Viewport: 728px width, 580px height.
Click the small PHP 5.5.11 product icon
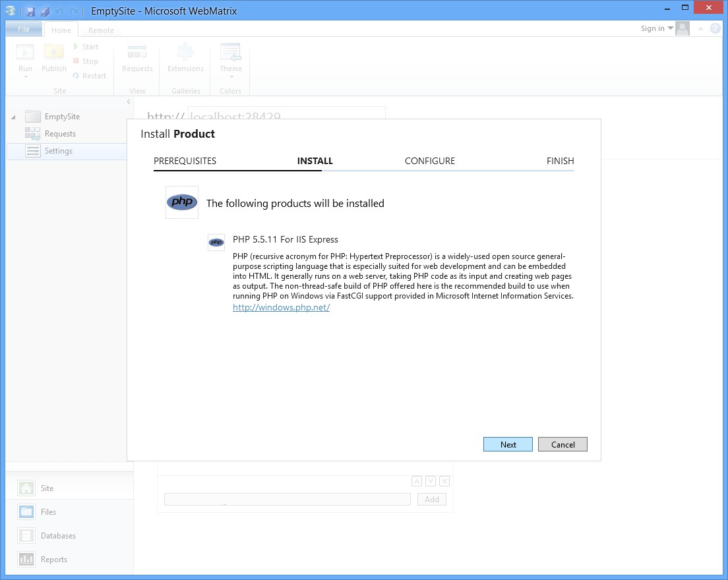[216, 242]
